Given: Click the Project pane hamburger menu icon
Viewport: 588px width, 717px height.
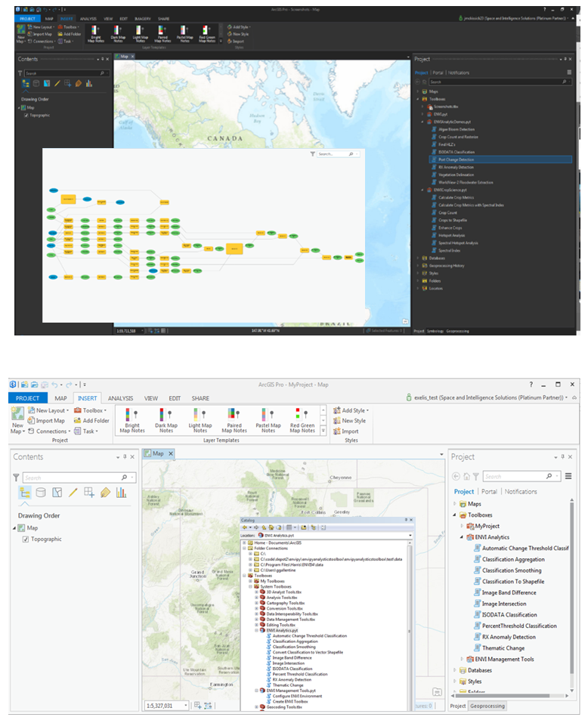Looking at the screenshot, I should pyautogui.click(x=568, y=476).
